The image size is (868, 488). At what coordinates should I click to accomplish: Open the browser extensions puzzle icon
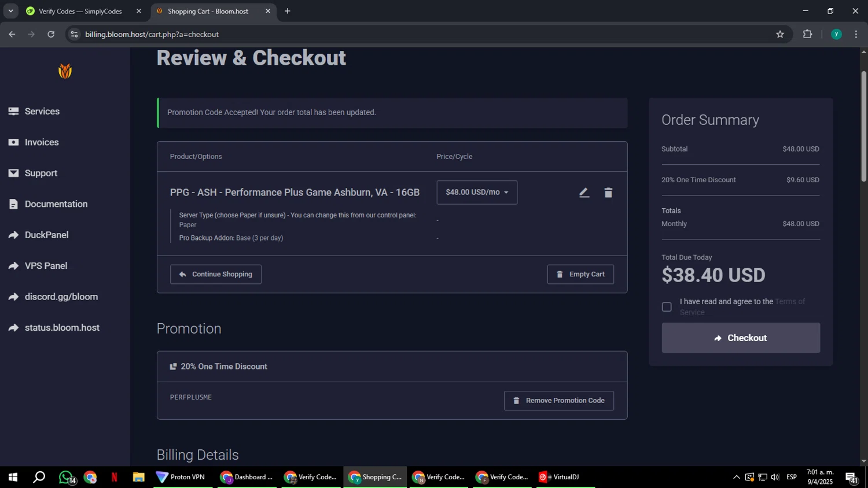click(x=808, y=34)
